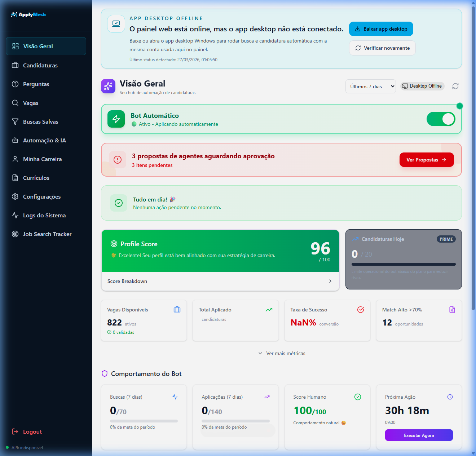Select the Perguntas sidebar icon
The height and width of the screenshot is (456, 476).
click(15, 84)
